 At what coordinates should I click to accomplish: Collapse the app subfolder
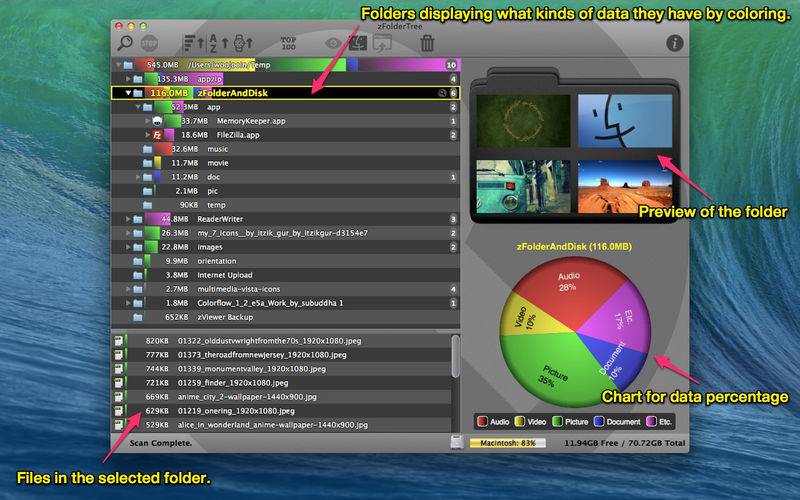click(x=138, y=107)
